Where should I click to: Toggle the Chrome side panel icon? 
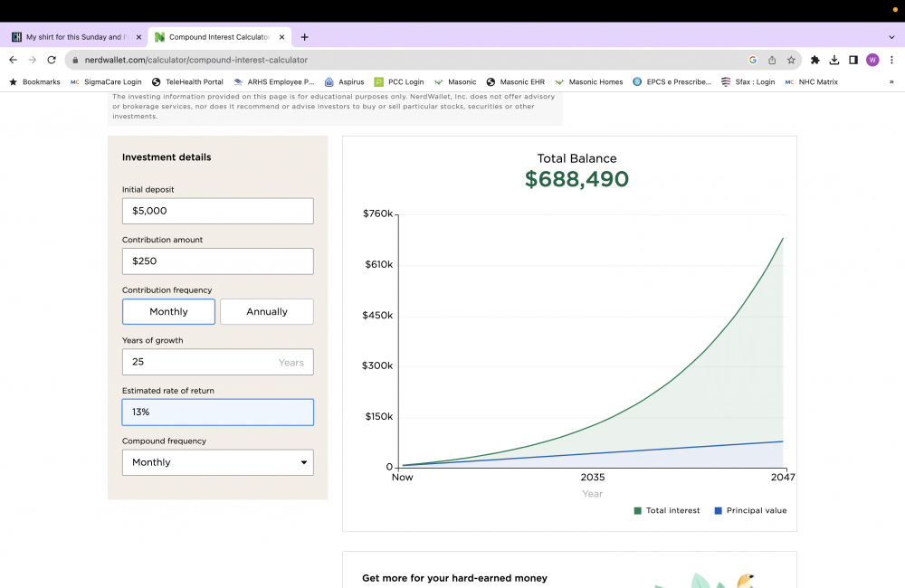pyautogui.click(x=853, y=60)
